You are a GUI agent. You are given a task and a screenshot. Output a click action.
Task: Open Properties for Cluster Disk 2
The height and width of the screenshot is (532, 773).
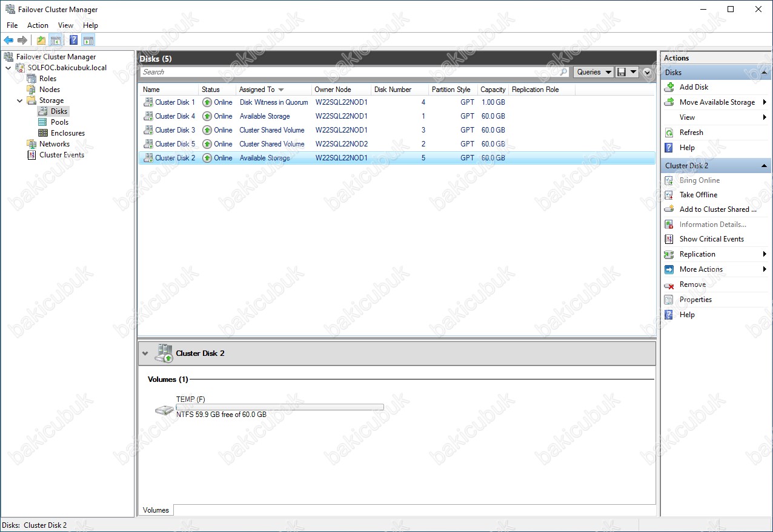coord(695,300)
